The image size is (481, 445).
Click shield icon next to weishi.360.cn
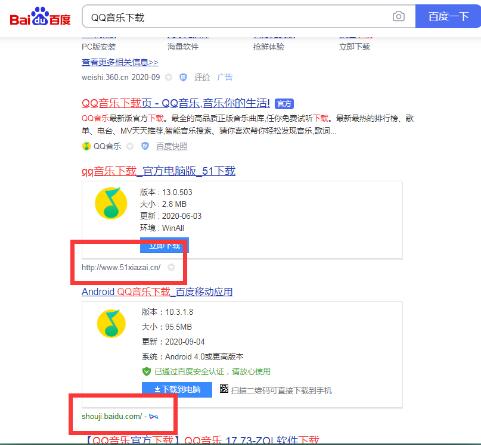click(x=183, y=77)
